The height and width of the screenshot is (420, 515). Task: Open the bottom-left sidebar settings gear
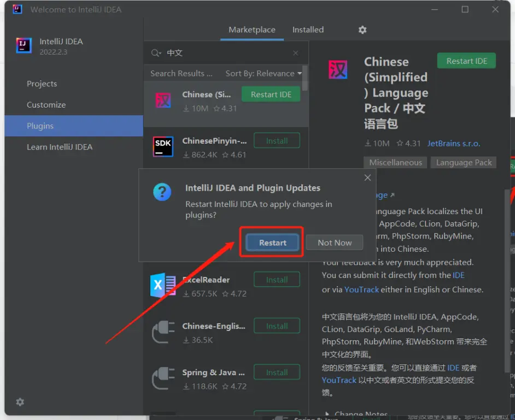20,402
